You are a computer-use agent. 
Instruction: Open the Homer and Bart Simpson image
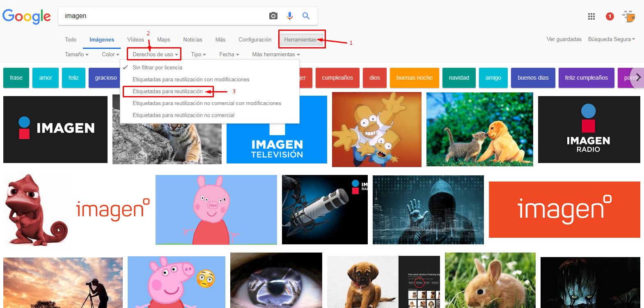[x=377, y=129]
